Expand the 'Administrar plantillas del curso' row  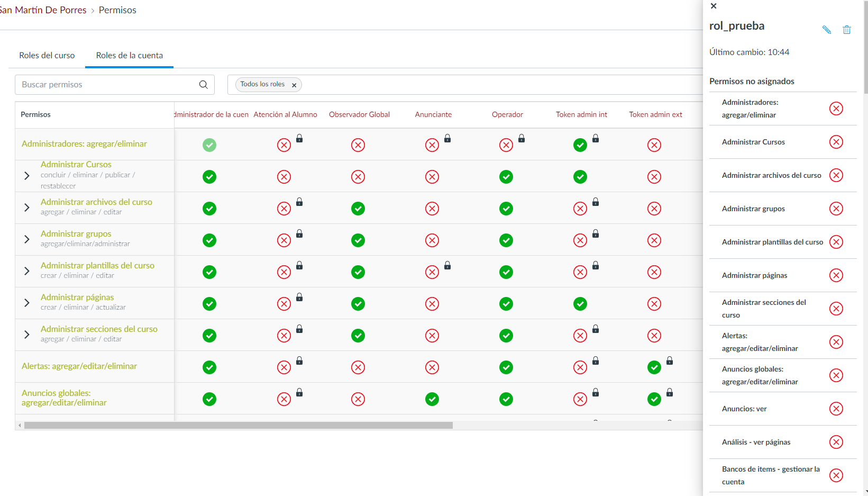pyautogui.click(x=27, y=271)
